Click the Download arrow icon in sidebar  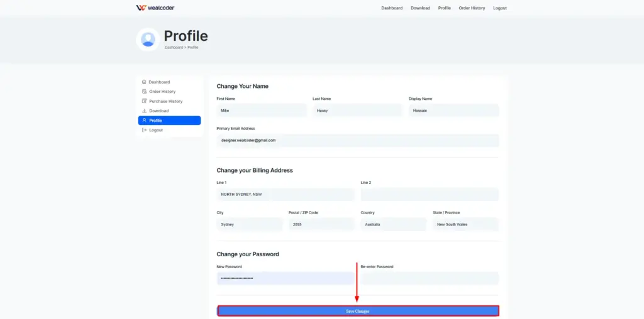coord(144,111)
